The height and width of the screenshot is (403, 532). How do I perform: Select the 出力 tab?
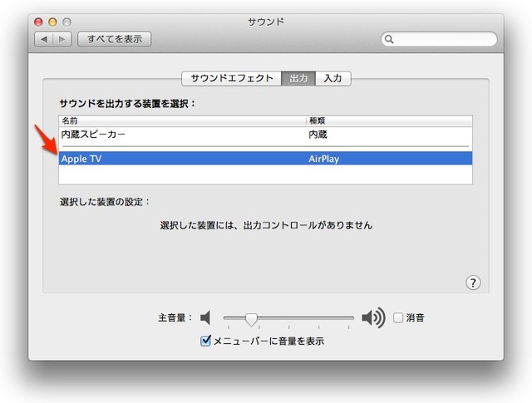(298, 78)
